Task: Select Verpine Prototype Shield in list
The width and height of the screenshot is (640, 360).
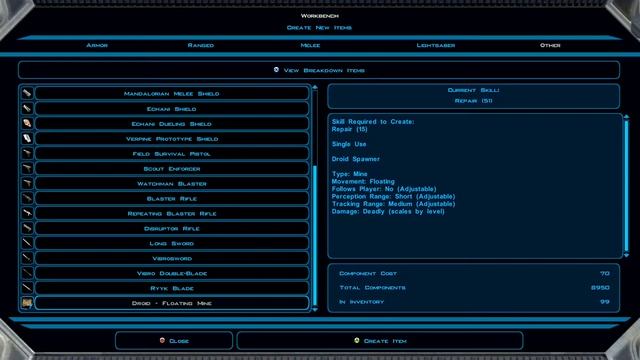Action: [x=172, y=138]
